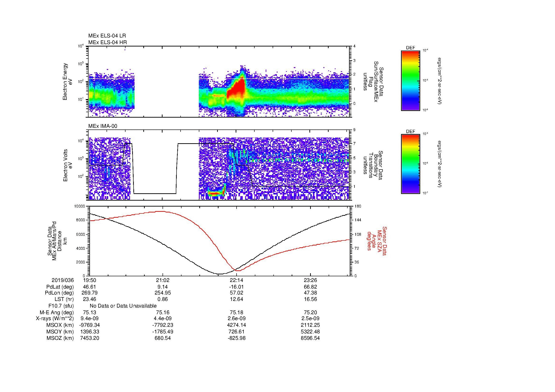Click the 'MEx ELS-04 HR' panel title
The image size is (555, 392).
coord(107,42)
